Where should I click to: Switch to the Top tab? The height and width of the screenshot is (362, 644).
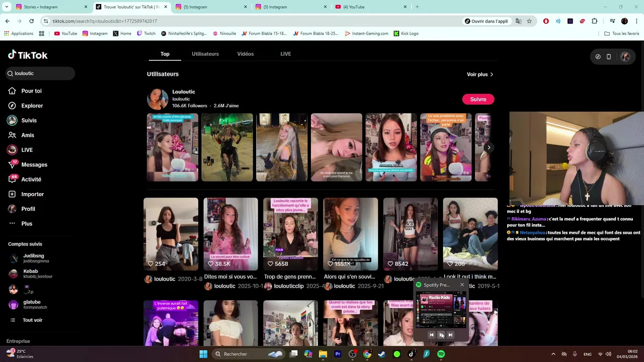(165, 54)
